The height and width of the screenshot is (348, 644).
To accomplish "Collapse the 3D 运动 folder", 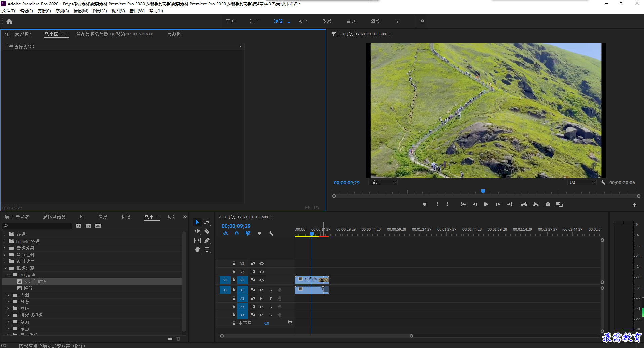I will [9, 275].
